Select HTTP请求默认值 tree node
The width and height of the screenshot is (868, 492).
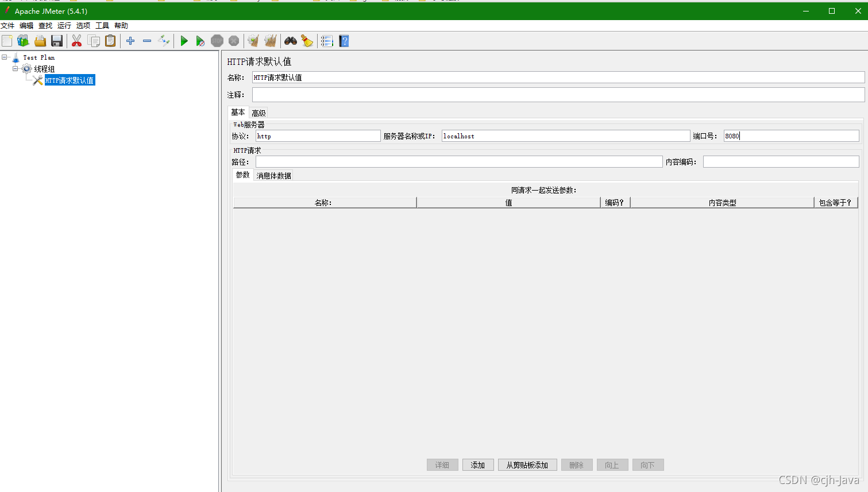70,80
